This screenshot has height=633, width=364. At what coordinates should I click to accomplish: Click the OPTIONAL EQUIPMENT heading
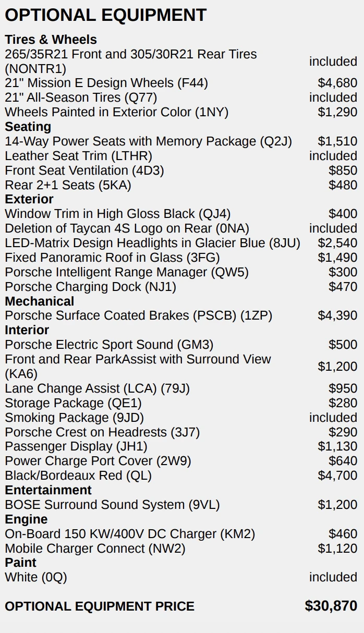[x=106, y=15]
